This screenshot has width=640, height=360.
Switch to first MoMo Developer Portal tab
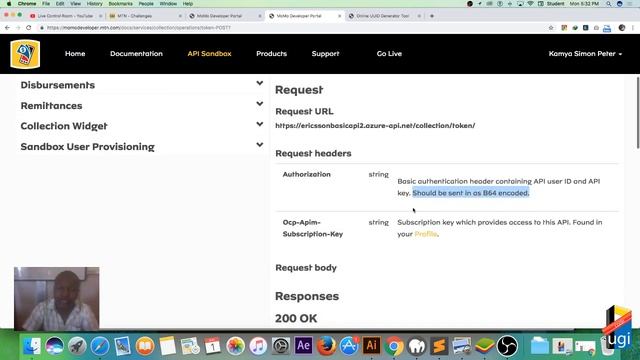224,16
